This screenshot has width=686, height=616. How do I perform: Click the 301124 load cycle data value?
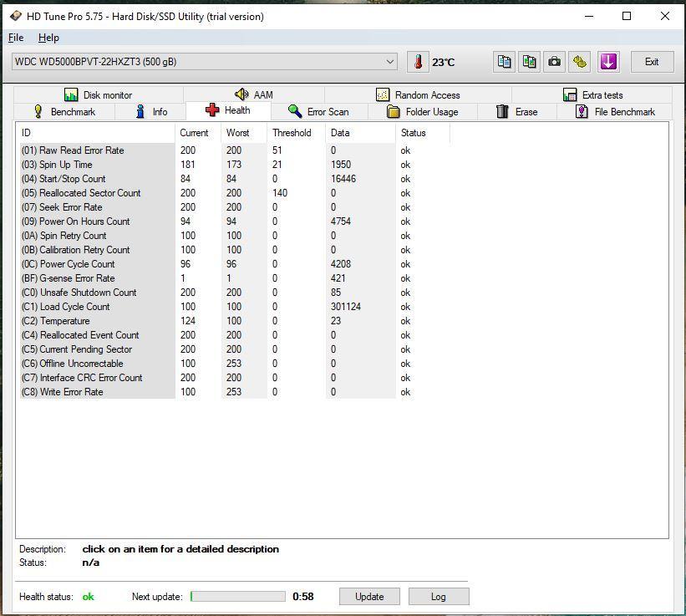[346, 307]
